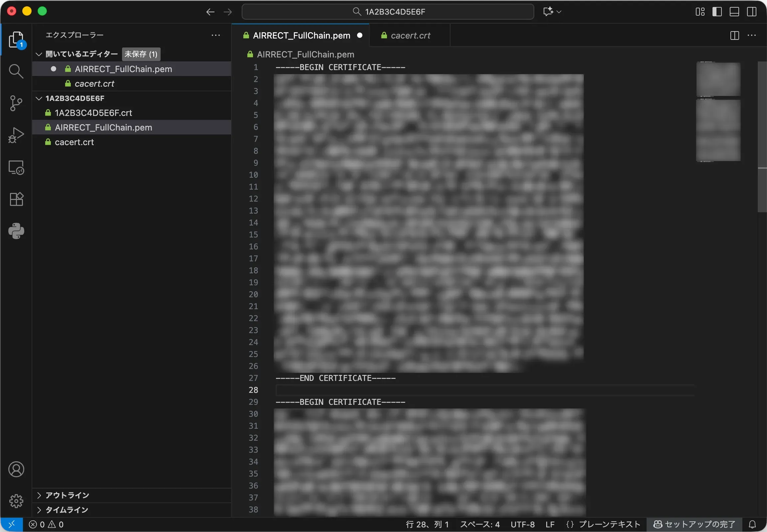Open the Search view in activity bar
Image resolution: width=767 pixels, height=532 pixels.
click(x=16, y=71)
